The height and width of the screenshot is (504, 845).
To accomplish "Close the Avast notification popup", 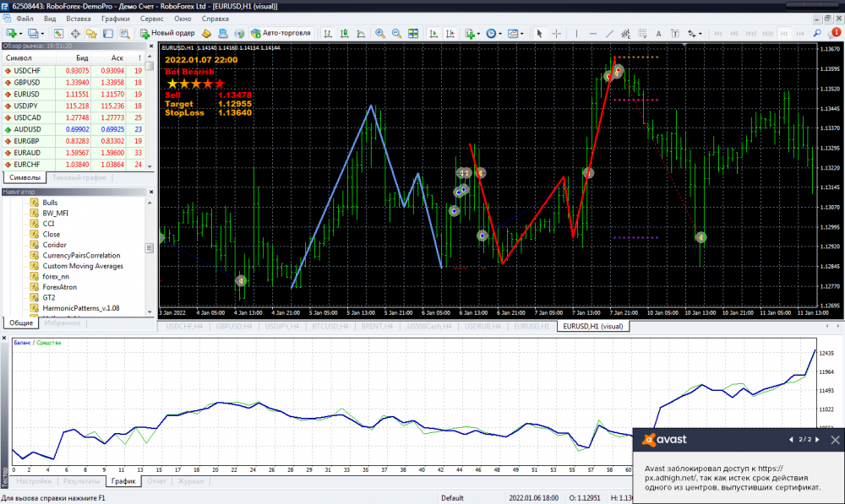I will (836, 440).
